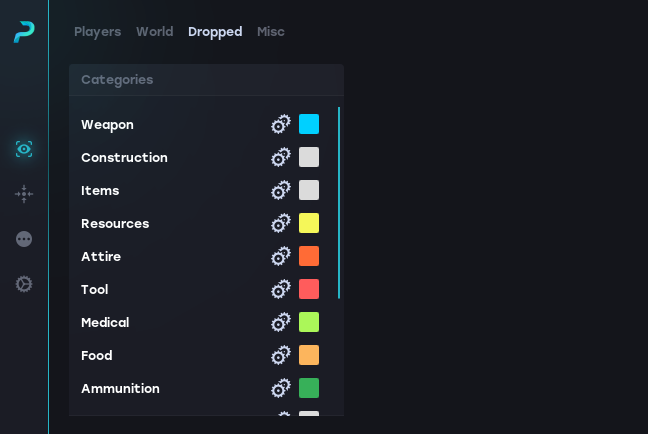648x434 pixels.
Task: Open Construction category gear settings
Action: (281, 157)
